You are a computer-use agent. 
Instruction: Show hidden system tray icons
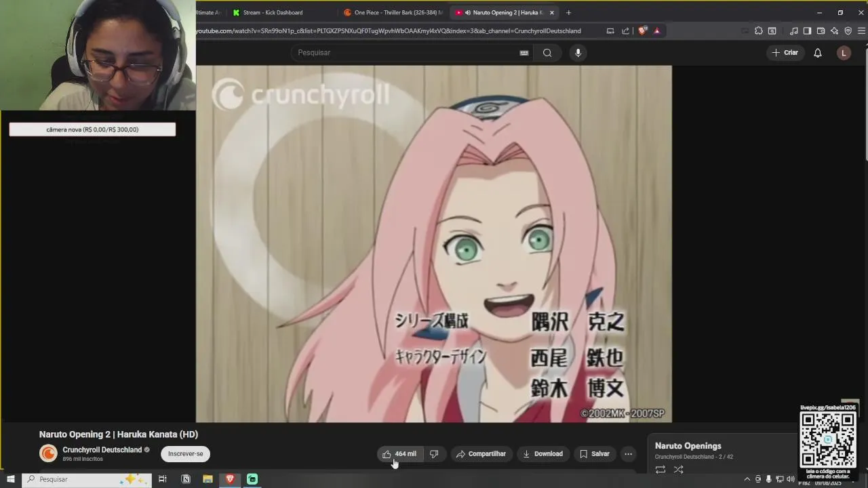pos(747,479)
